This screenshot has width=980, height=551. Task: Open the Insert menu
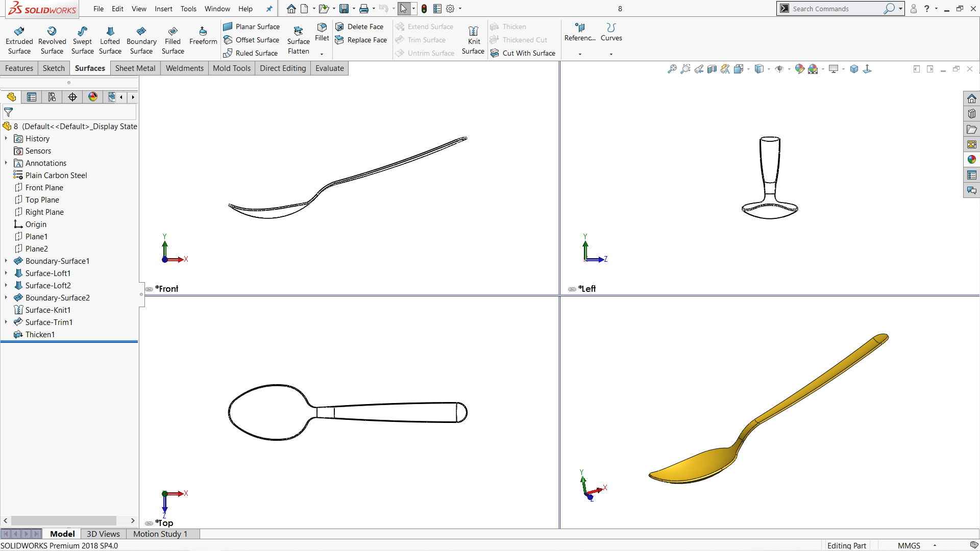tap(163, 9)
